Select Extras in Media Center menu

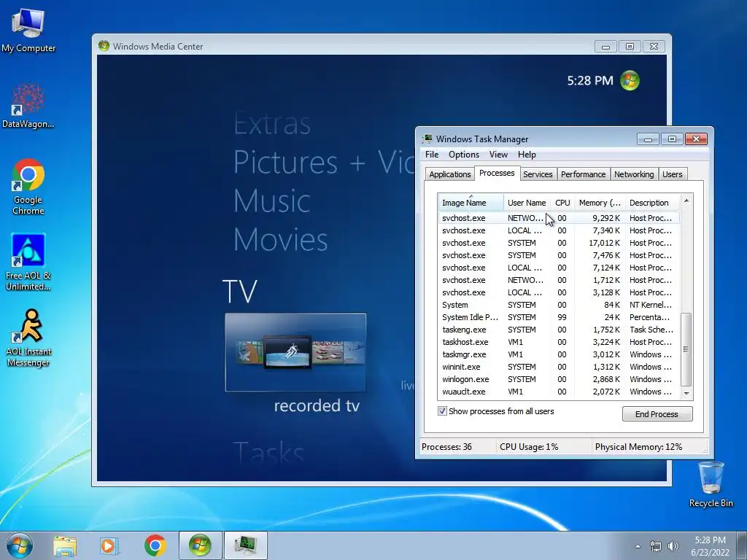point(272,124)
